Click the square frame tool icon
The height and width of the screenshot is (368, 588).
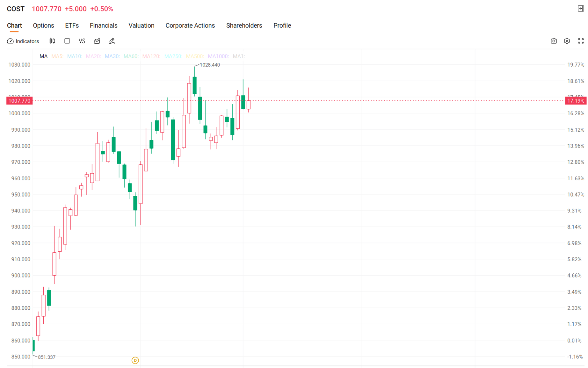pyautogui.click(x=67, y=41)
